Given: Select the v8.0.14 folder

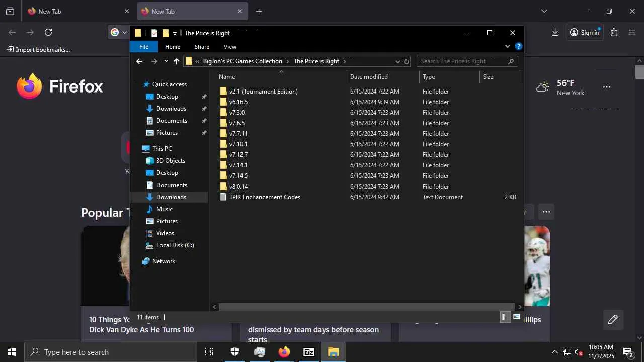Looking at the screenshot, I should [x=238, y=187].
